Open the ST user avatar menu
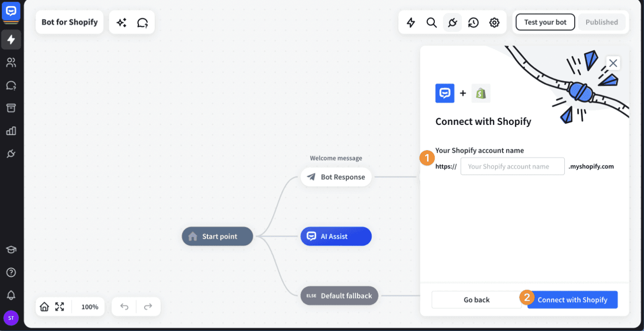 (x=11, y=318)
